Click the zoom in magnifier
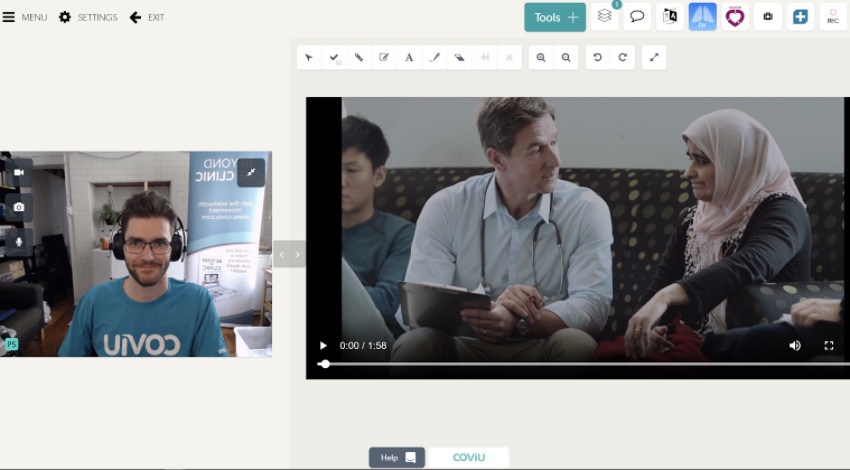Screen dimensions: 850x470 [541, 58]
